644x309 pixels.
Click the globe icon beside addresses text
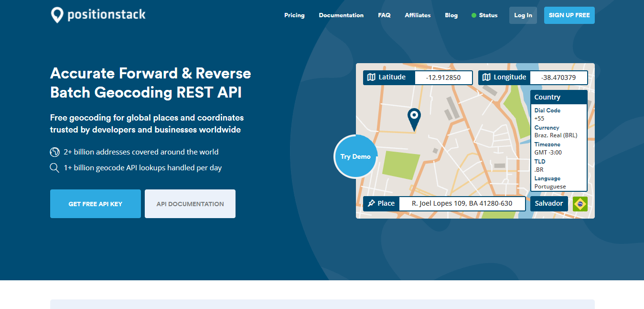[x=54, y=152]
